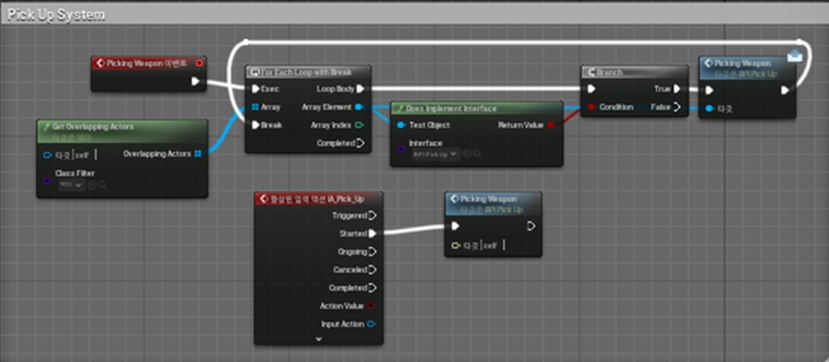
Task: Click the Break input pin on For Each Loop
Action: (x=256, y=125)
